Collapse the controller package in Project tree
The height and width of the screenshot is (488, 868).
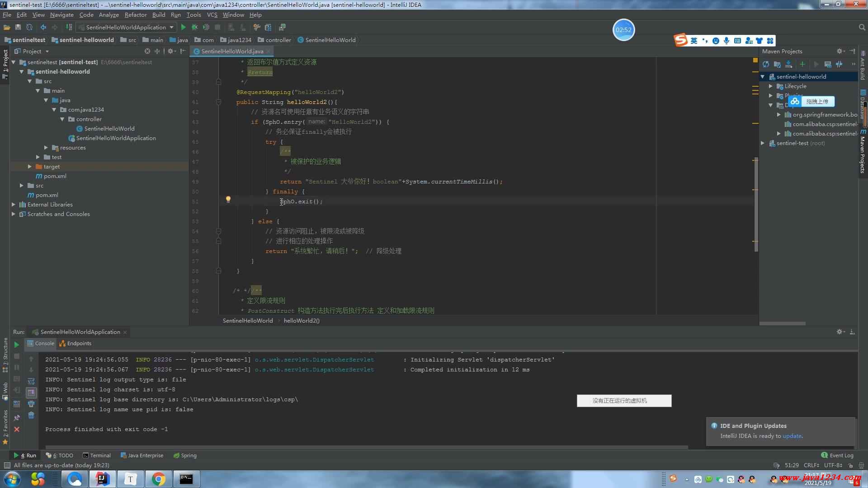62,119
